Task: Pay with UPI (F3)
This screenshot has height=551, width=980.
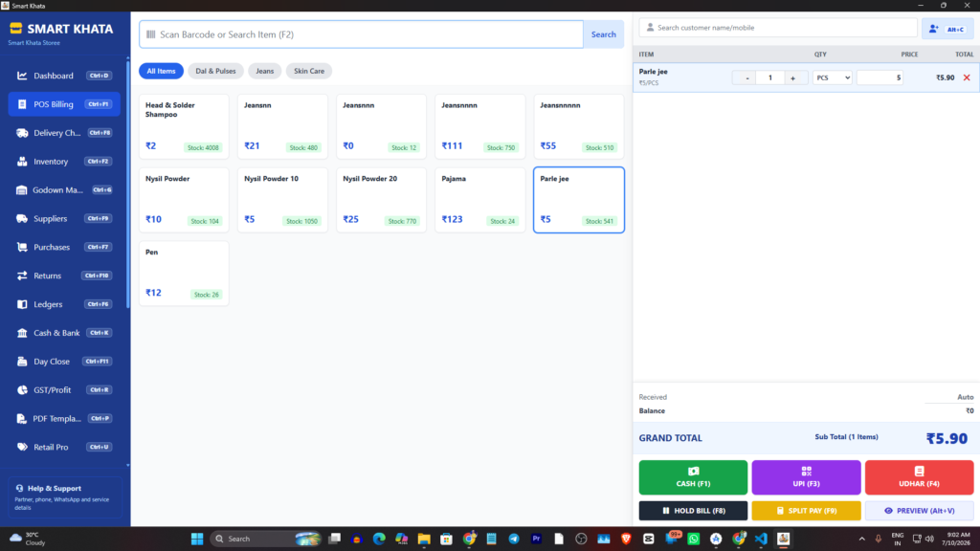Action: coord(806,477)
